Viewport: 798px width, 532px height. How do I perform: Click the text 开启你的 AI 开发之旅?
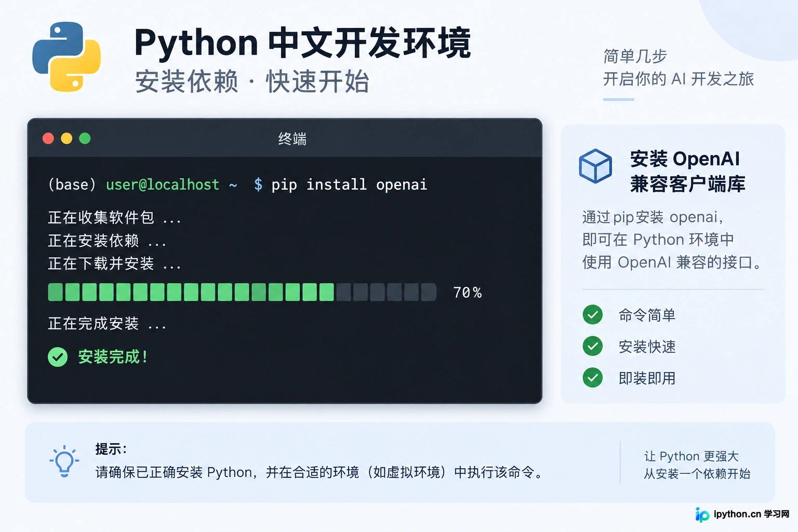point(678,79)
